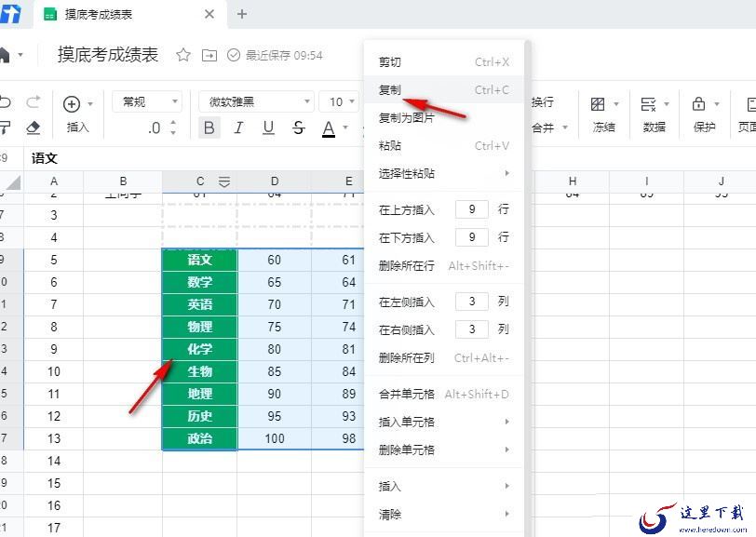Screen dimensions: 756x537
Task: Click the move-to-folder icon near title
Action: tap(209, 56)
